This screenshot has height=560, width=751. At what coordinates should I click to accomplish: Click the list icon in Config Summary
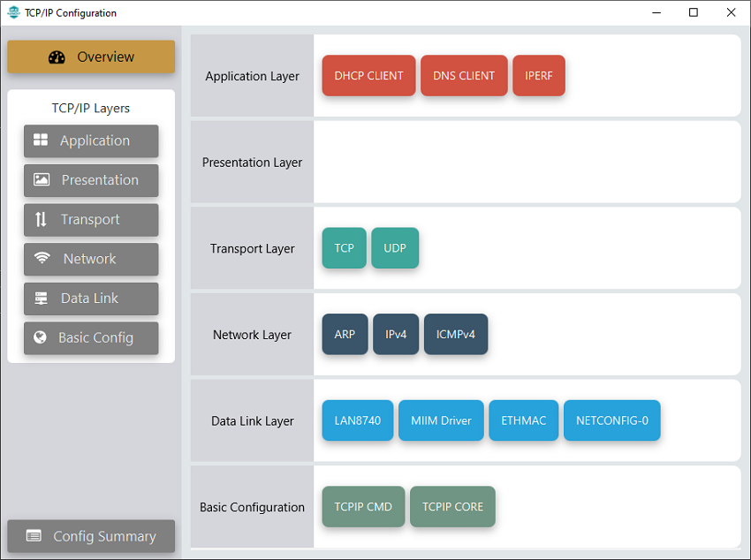coord(34,536)
